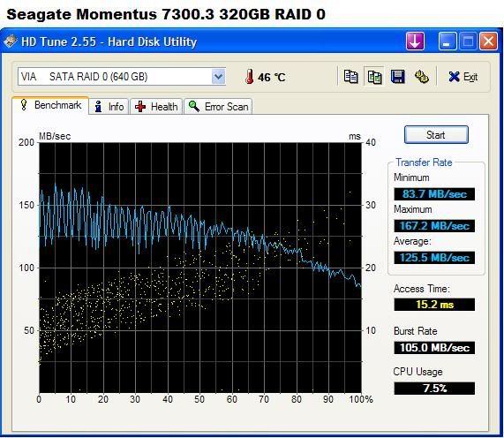Click the HD Tune title bar icon
504x438 pixels.
[x=10, y=42]
